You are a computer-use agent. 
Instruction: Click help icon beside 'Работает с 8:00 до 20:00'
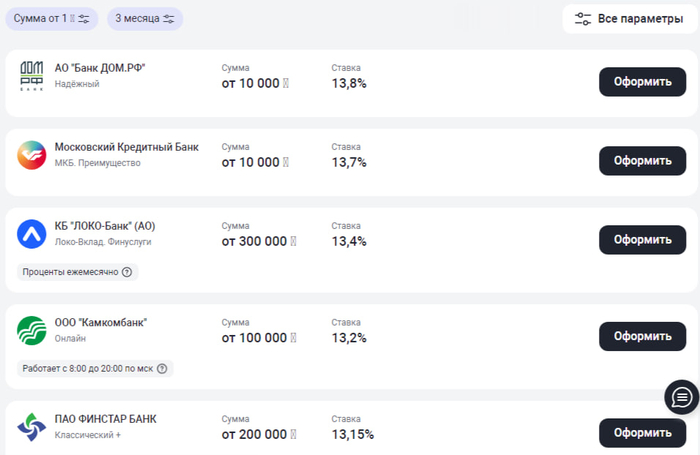(162, 368)
